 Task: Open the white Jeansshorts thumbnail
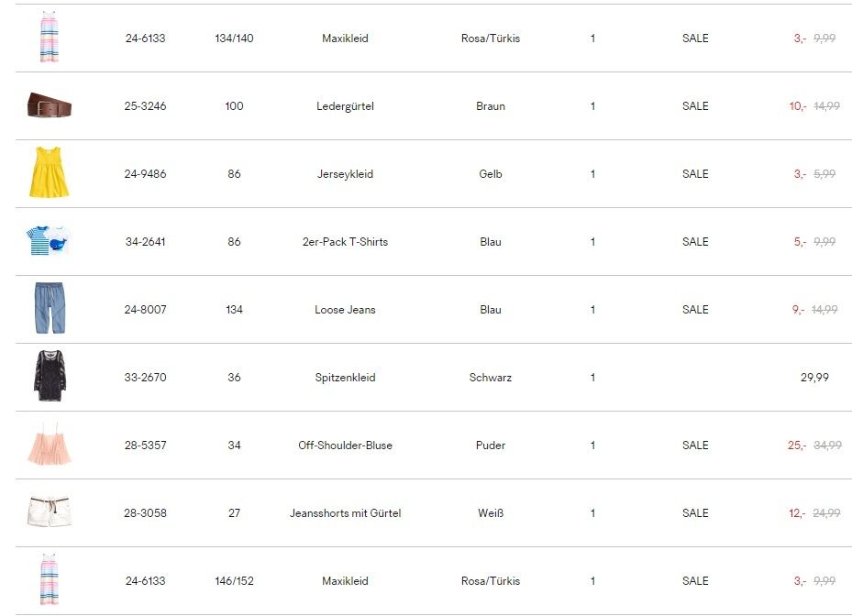tap(49, 511)
